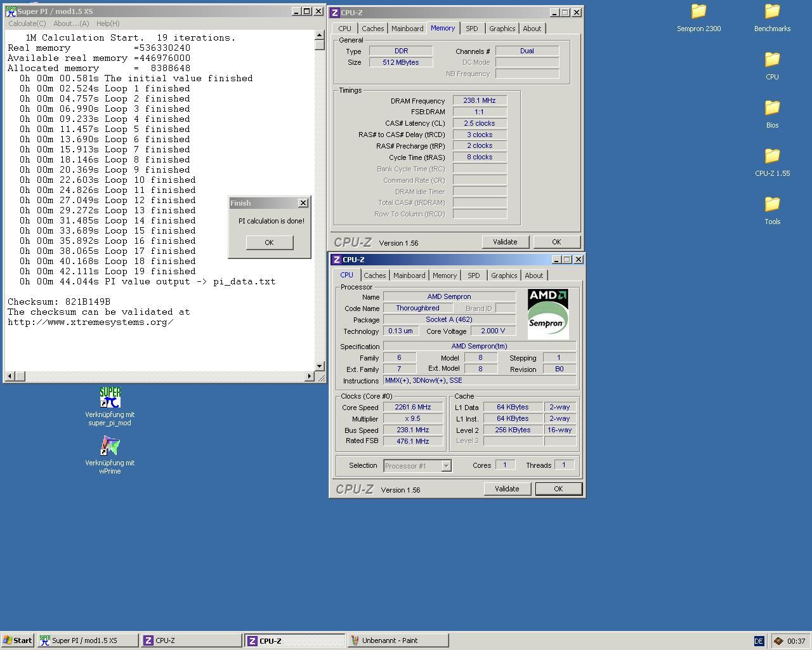
Task: Click the Code Name Thoroughbred field
Action: coord(417,308)
